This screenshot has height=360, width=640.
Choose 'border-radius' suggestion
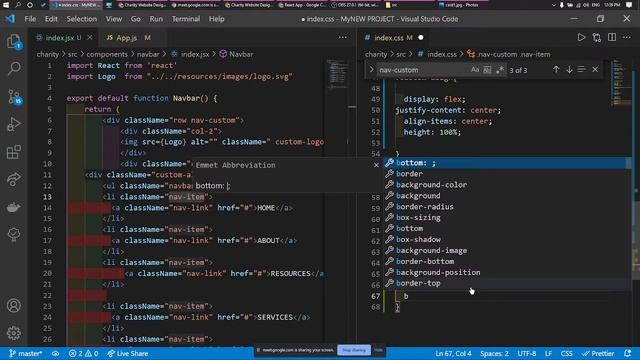(507, 207)
